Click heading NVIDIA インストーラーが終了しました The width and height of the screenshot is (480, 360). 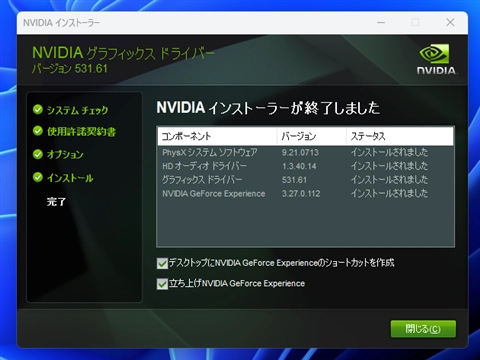click(268, 108)
